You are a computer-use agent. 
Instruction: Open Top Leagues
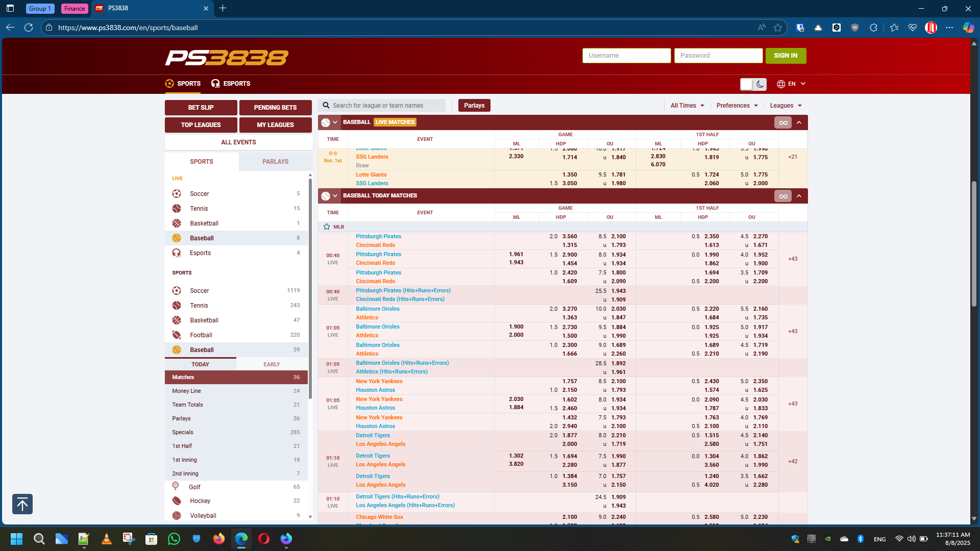tap(201, 125)
